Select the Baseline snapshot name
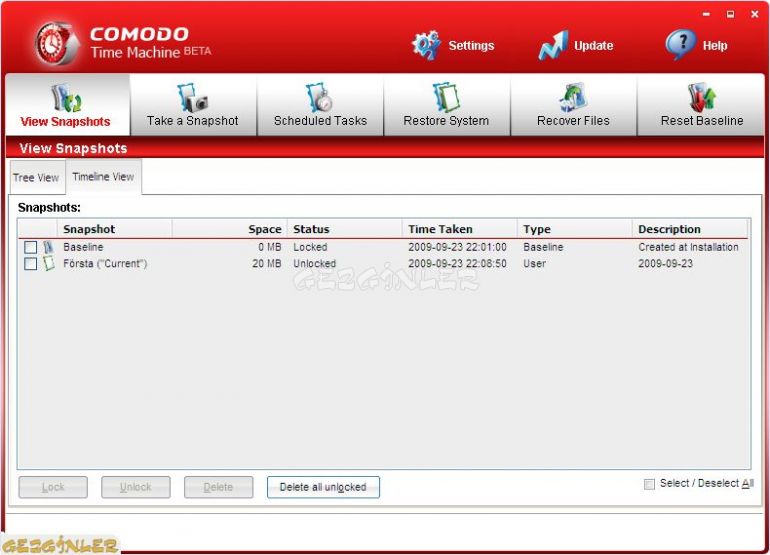The image size is (770, 555). [83, 247]
